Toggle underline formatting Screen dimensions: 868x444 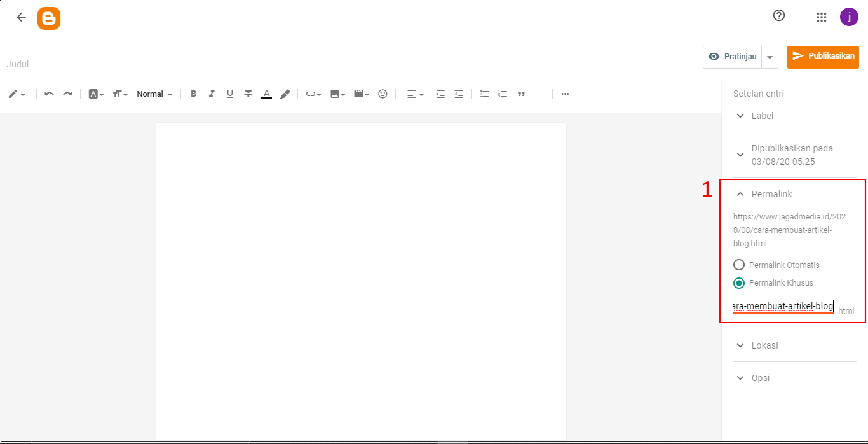(x=229, y=94)
